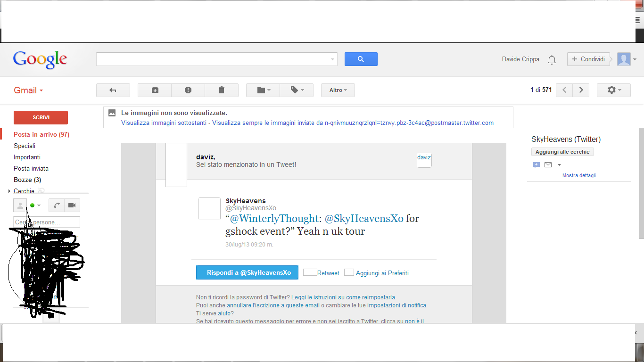Delete email with trash icon
The width and height of the screenshot is (644, 362).
[222, 90]
